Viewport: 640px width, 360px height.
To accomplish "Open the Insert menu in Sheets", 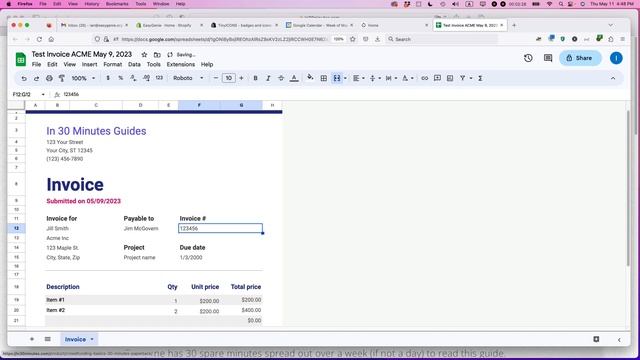I will point(89,64).
